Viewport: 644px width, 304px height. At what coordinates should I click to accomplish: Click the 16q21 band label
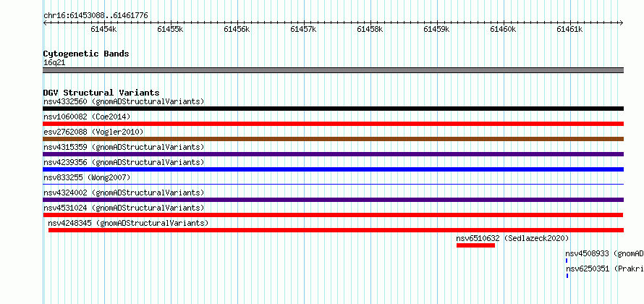[x=54, y=63]
